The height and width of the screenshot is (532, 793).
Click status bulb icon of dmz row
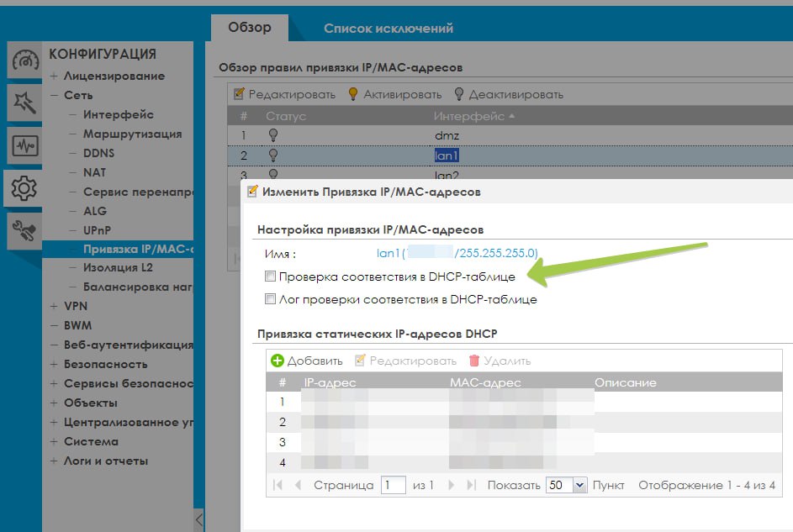coord(273,135)
